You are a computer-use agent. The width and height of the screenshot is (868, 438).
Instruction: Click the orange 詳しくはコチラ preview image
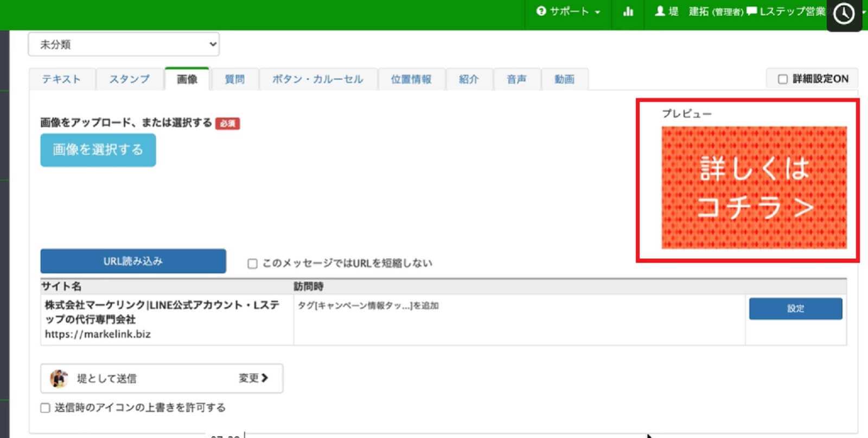[x=754, y=188]
